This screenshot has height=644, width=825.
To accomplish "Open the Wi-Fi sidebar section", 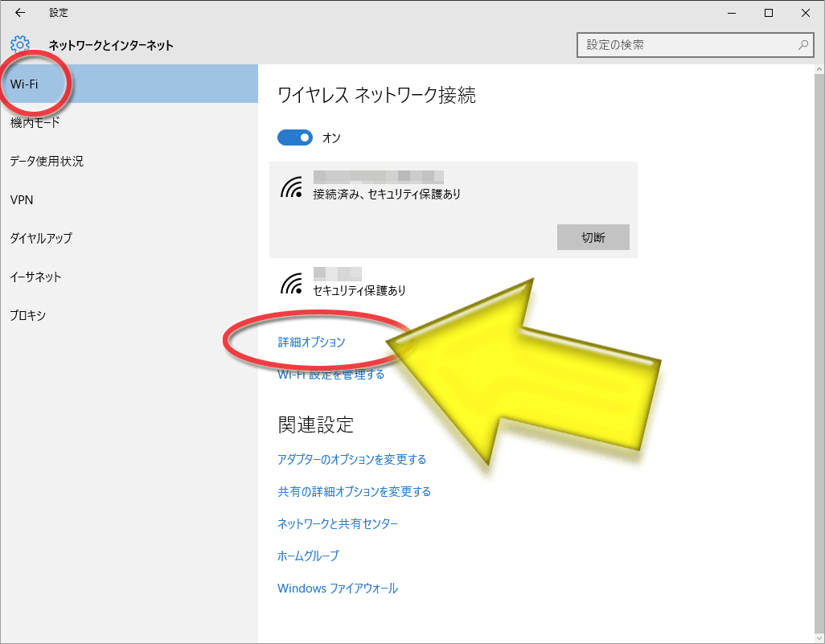I will point(129,84).
